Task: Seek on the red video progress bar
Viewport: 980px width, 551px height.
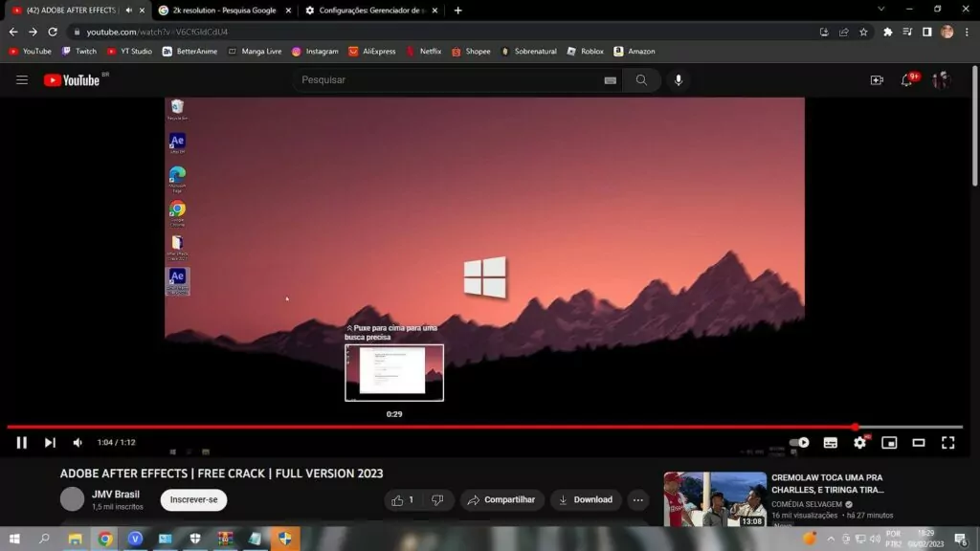Action: point(485,427)
